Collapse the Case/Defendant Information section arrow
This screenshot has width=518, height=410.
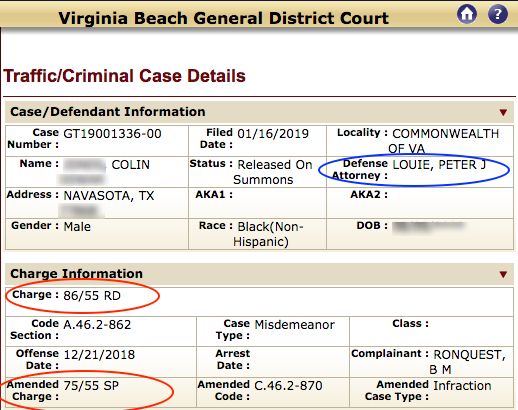tap(503, 112)
